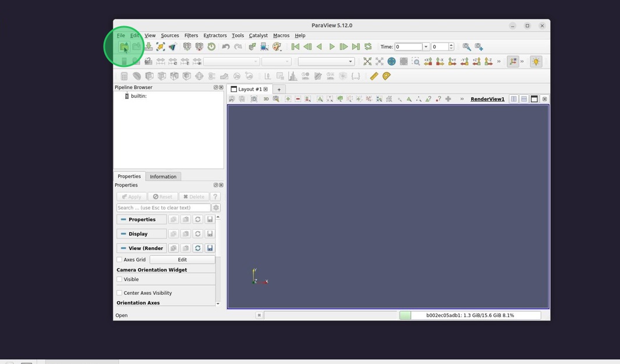The image size is (620, 364).
Task: Toggle the animation Loop button
Action: [x=368, y=47]
